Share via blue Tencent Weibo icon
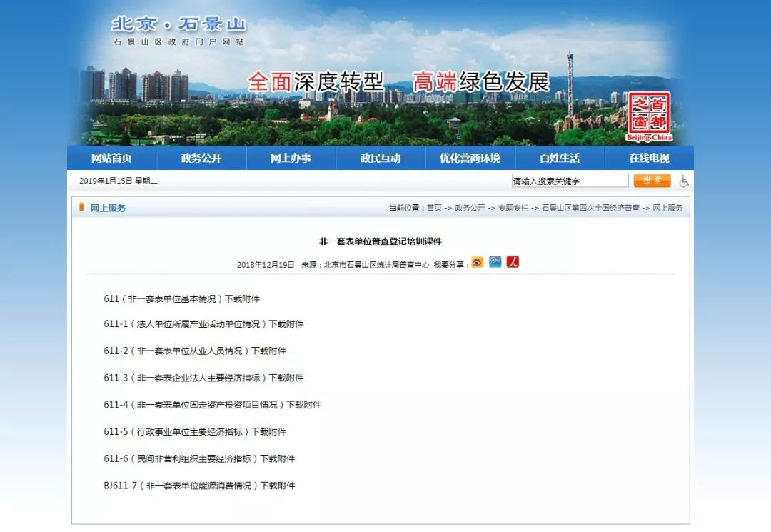 [x=495, y=262]
